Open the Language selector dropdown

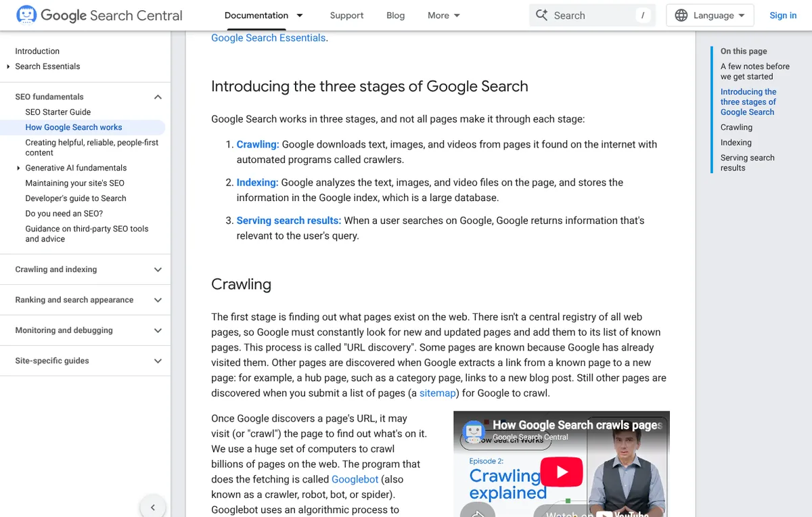tap(710, 15)
